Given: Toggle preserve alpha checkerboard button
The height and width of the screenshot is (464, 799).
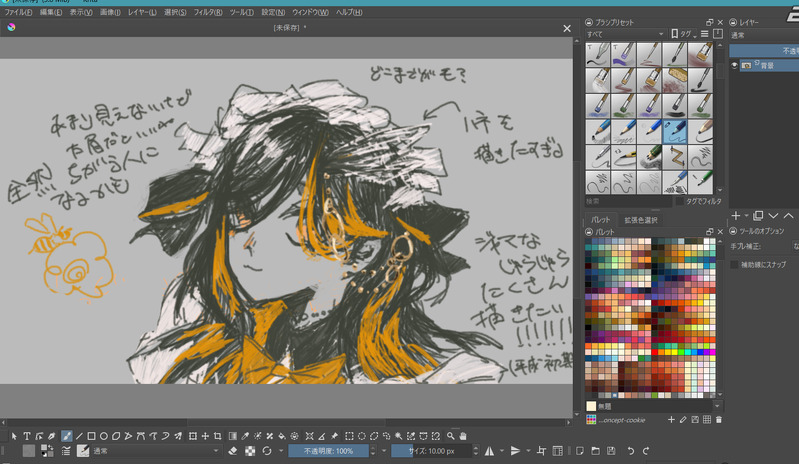Looking at the screenshot, I should (x=250, y=451).
